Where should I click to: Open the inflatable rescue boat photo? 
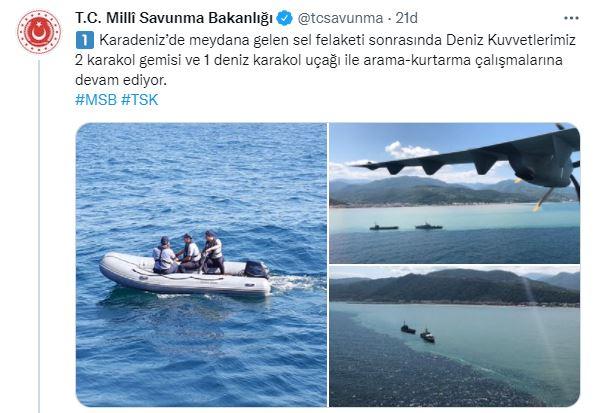201,265
